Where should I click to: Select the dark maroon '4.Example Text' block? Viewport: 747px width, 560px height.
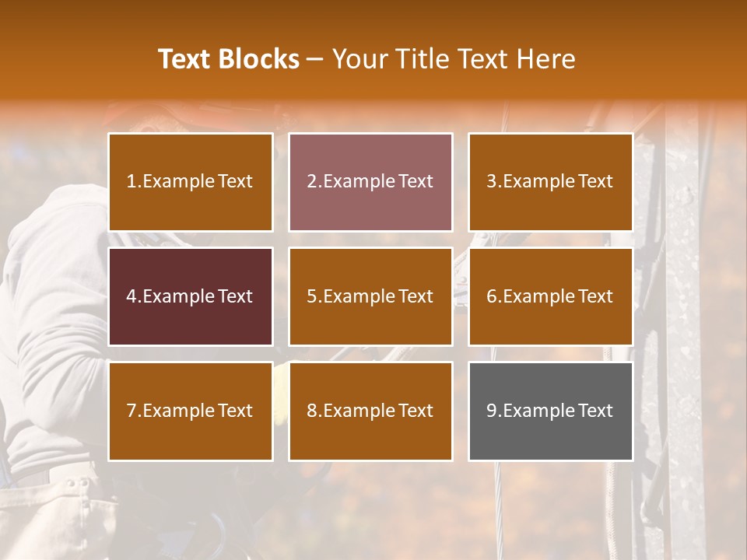191,296
